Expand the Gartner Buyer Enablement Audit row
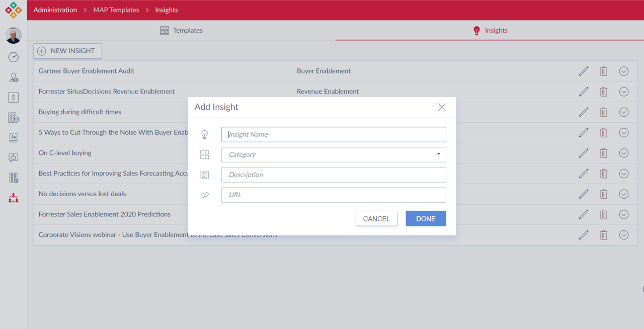Screen dimensions: 644x329 (623, 71)
